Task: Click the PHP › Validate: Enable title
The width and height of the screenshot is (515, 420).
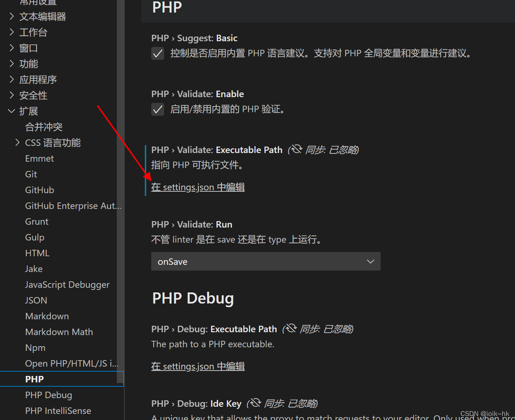Action: [x=197, y=94]
